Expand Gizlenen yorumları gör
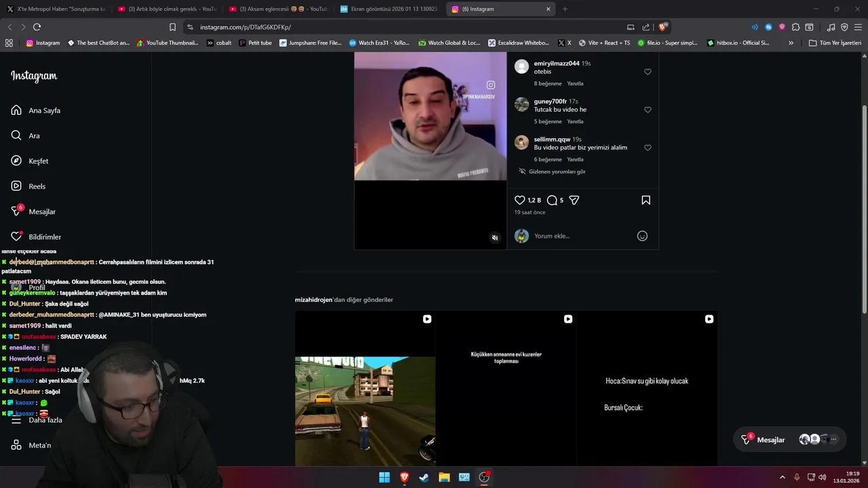The width and height of the screenshot is (868, 488). (552, 171)
